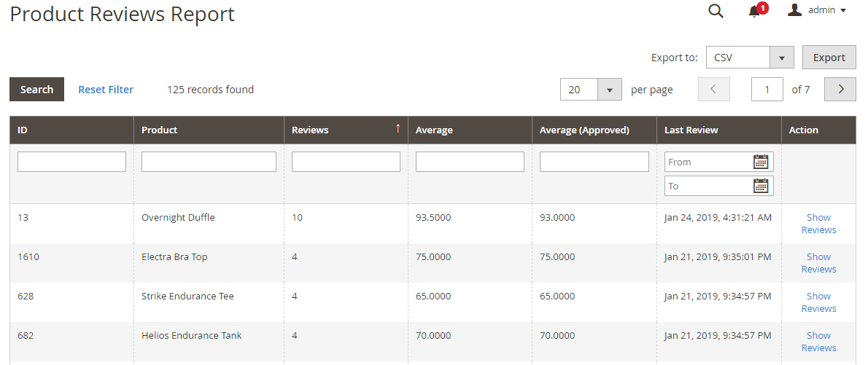Open the Last Review From calendar picker

[761, 162]
